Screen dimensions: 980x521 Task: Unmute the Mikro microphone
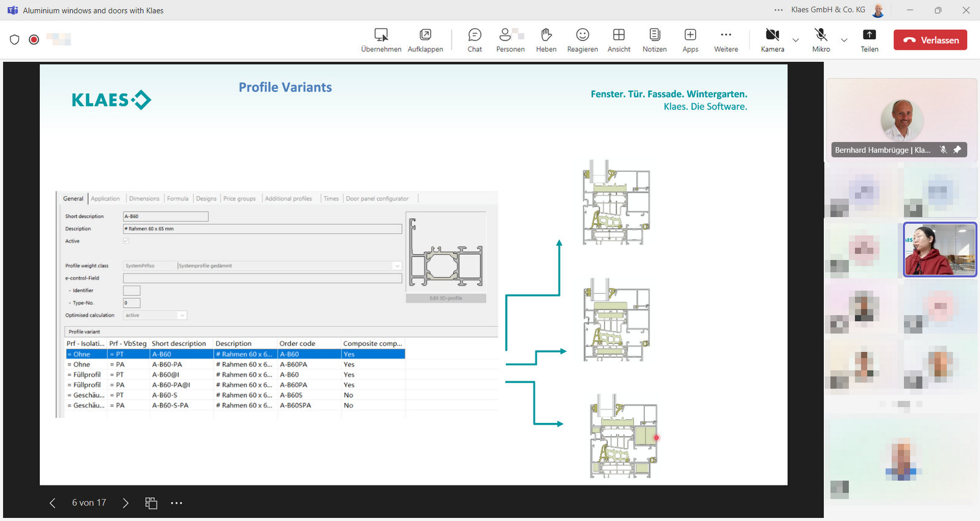(821, 40)
